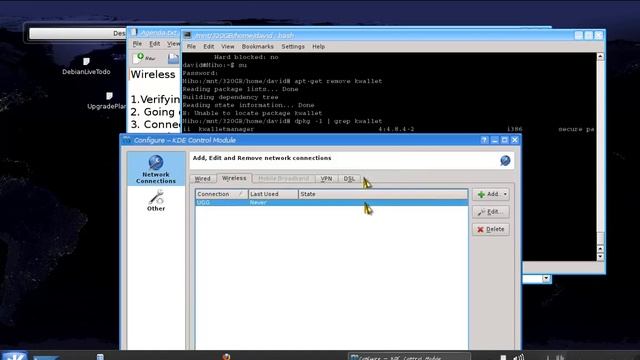Delete the selected connection
This screenshot has width=640, height=360.
[491, 229]
